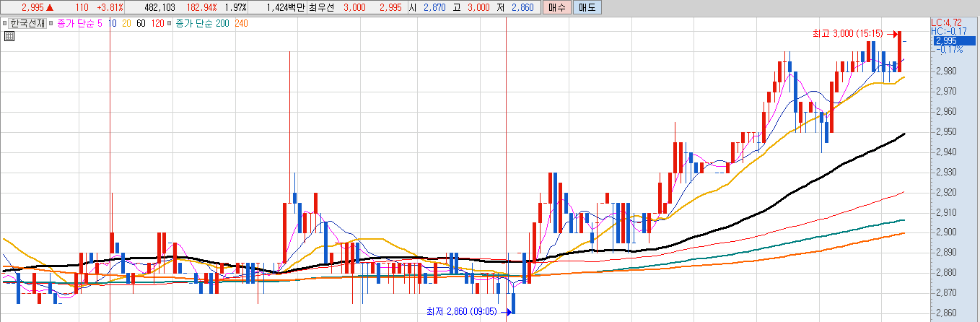Click the 최저 2,860 (09:05) low marker
This screenshot has width=980, height=322.
[x=462, y=312]
